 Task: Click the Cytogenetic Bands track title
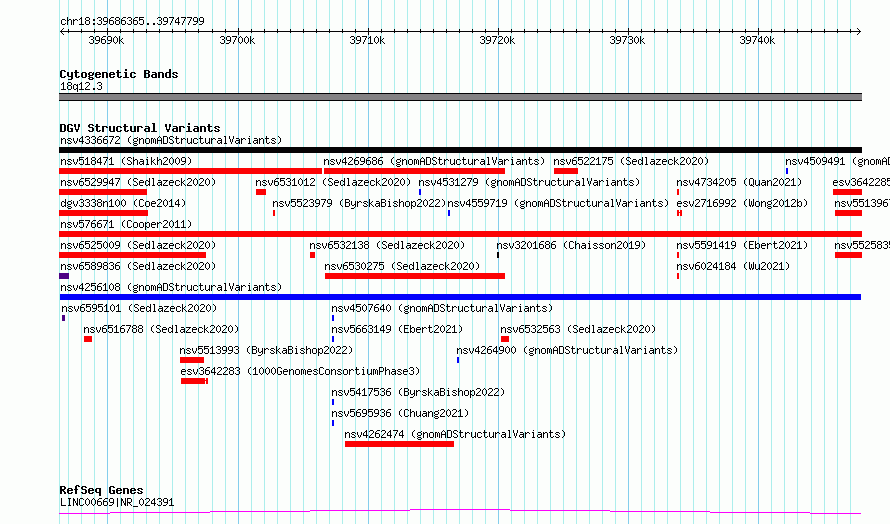pos(119,74)
